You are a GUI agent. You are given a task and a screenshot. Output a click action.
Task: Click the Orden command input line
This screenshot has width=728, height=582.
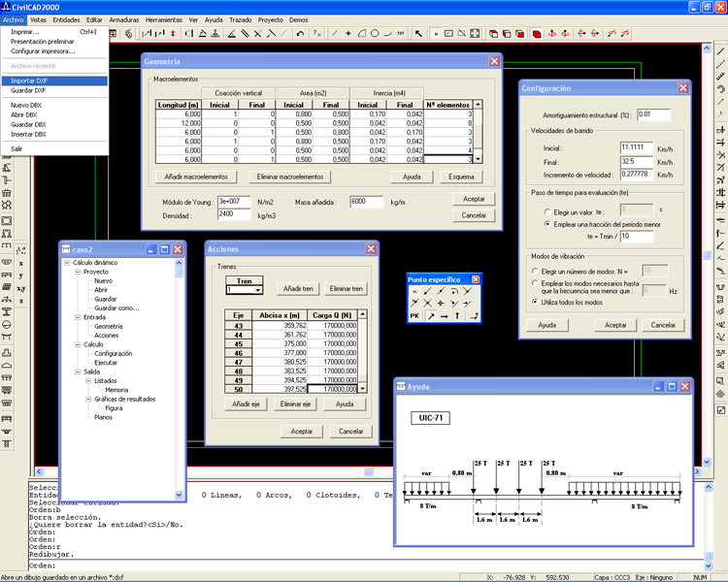coord(366,566)
